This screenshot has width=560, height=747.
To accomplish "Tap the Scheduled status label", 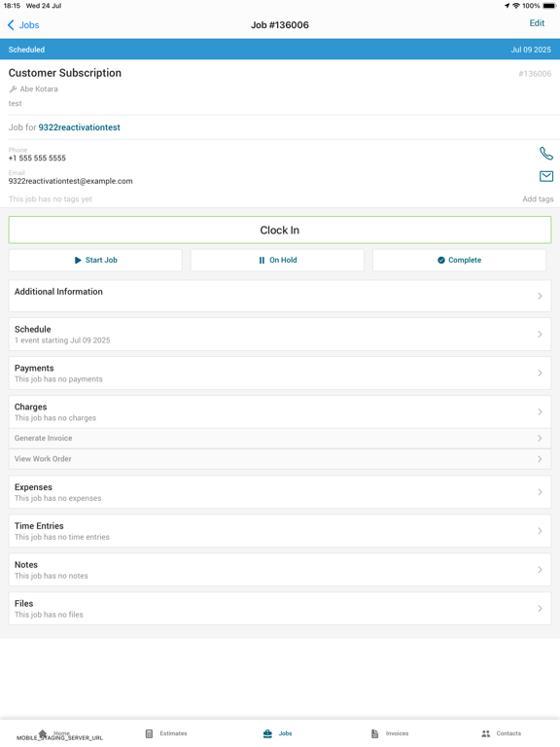I will [x=26, y=50].
